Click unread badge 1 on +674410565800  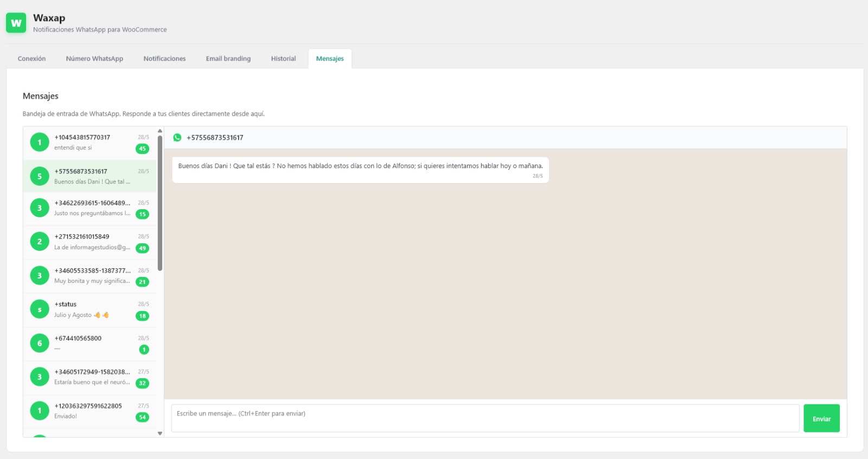point(144,350)
